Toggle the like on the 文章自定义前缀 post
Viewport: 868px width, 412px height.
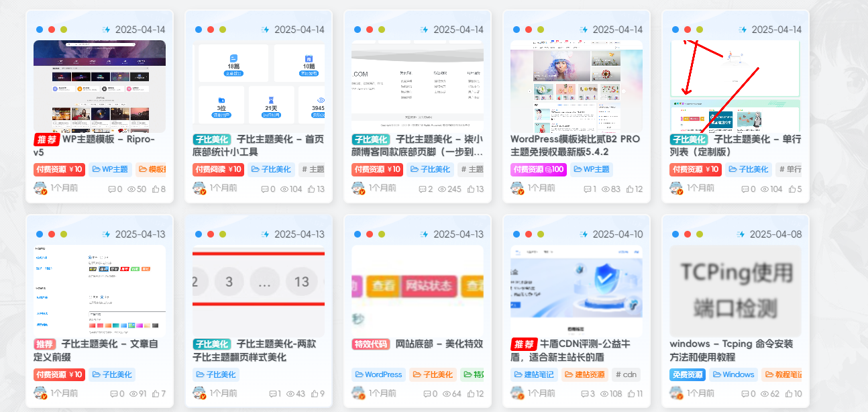coord(157,393)
